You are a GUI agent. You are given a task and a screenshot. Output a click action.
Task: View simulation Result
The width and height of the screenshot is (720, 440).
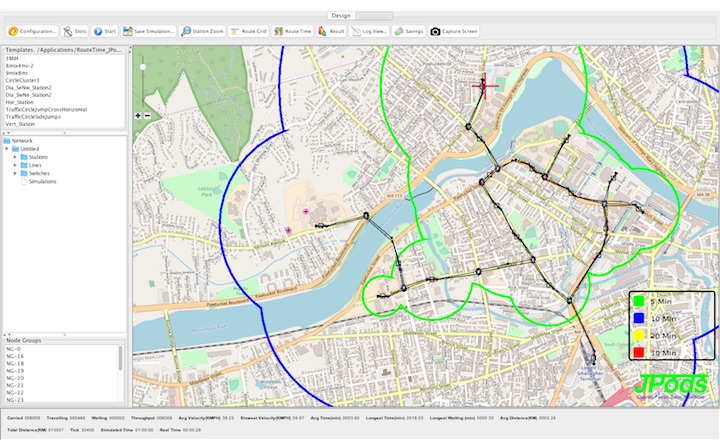pyautogui.click(x=331, y=31)
